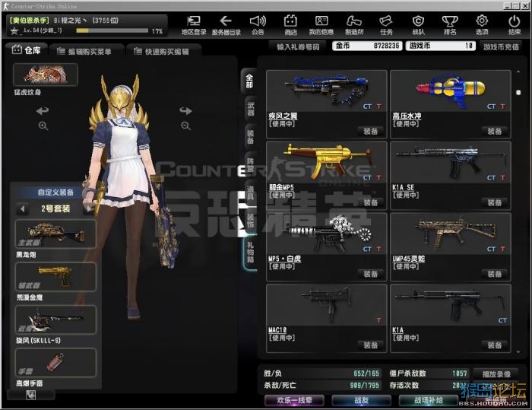Select the 旋风(SKULL-9) melee slot
Screen dimensions: 532x410
coord(55,319)
